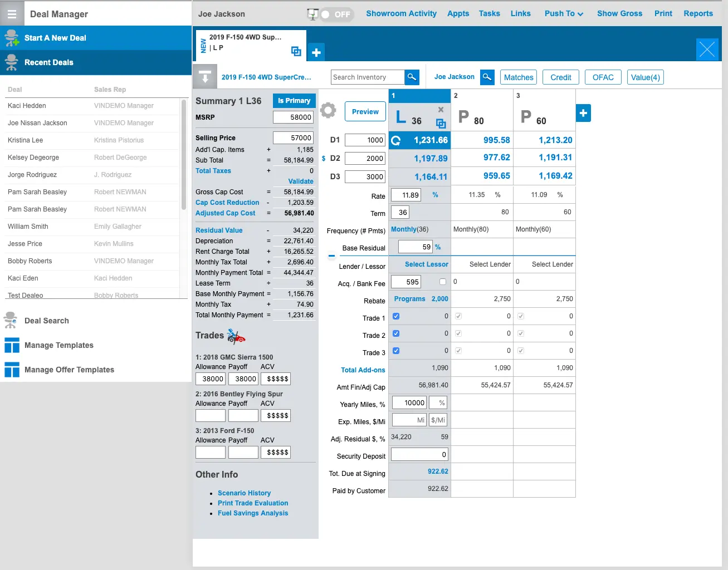Click the Preview button
728x570 pixels.
pyautogui.click(x=365, y=111)
